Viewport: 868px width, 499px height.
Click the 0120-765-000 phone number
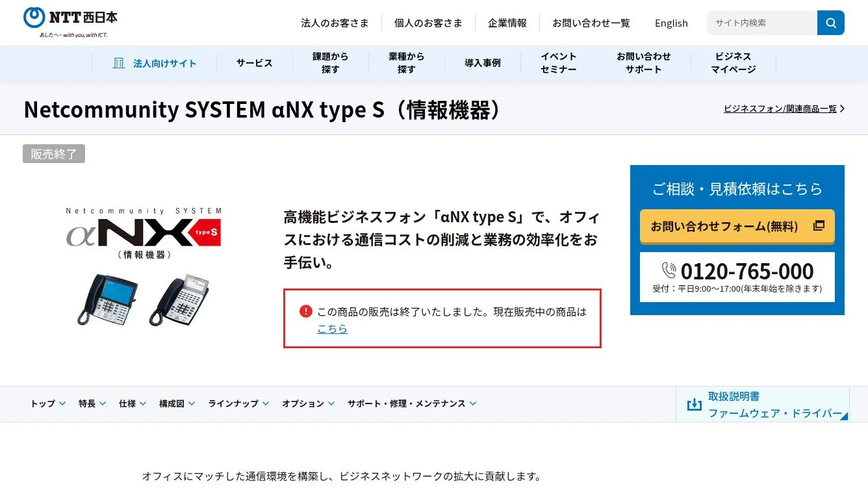(x=747, y=271)
